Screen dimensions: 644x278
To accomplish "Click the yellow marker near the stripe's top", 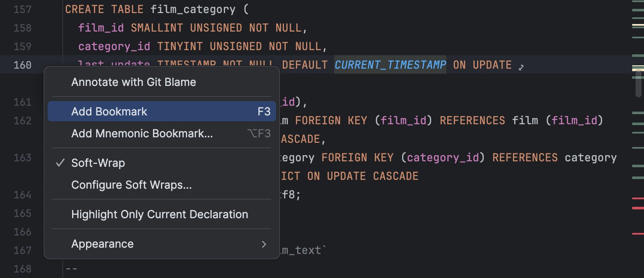I will (x=637, y=24).
